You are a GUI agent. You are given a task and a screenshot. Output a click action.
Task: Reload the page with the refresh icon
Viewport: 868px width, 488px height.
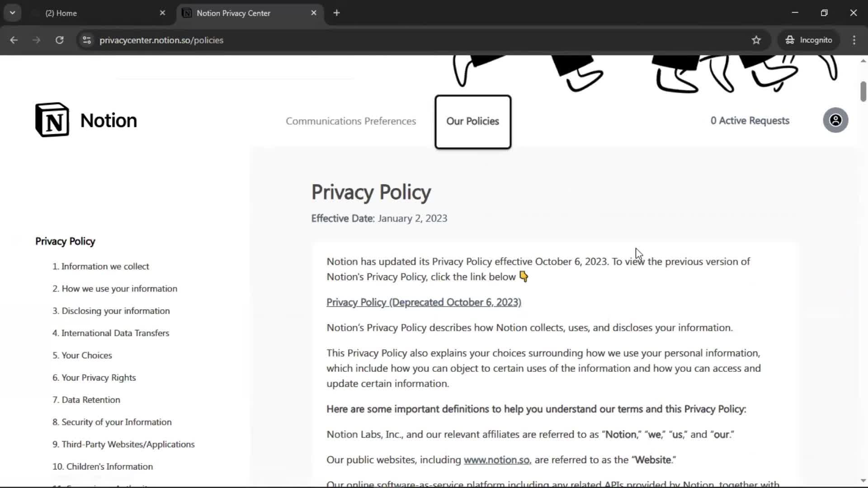coord(59,40)
